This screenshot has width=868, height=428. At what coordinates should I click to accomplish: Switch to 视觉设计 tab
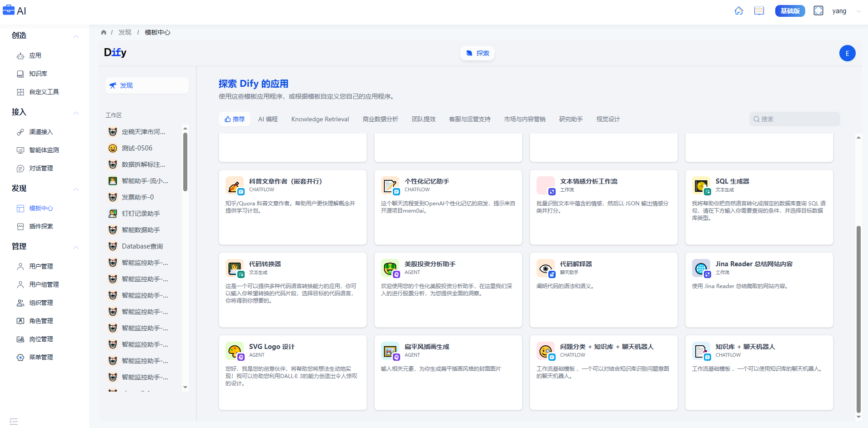[x=608, y=119]
